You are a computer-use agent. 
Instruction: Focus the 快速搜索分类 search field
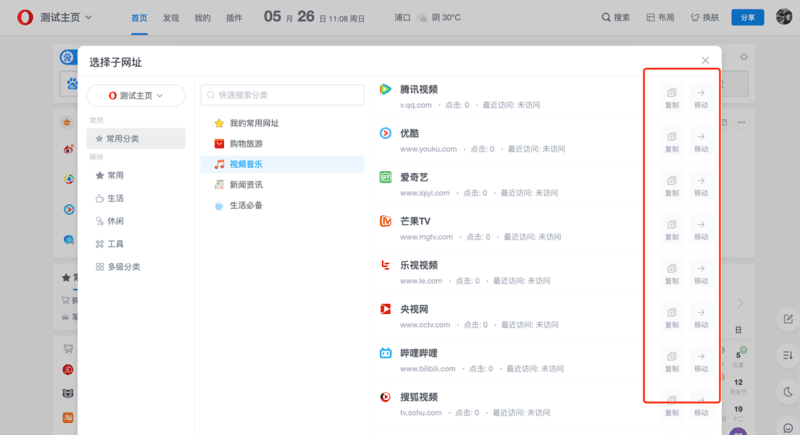[x=283, y=95]
